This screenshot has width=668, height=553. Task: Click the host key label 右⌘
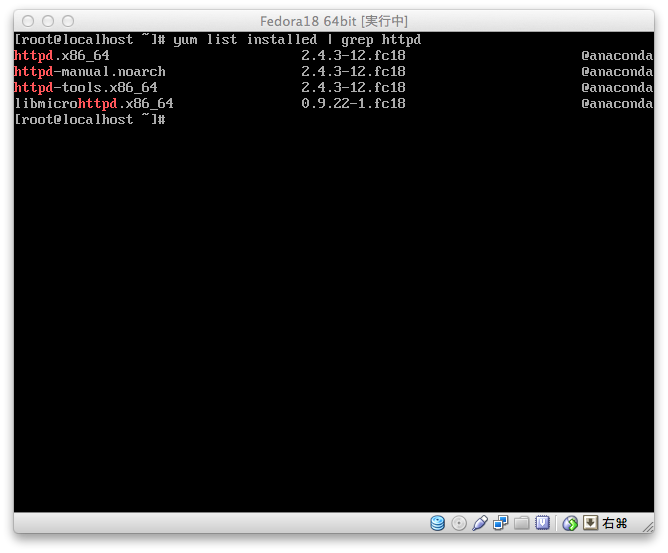614,523
